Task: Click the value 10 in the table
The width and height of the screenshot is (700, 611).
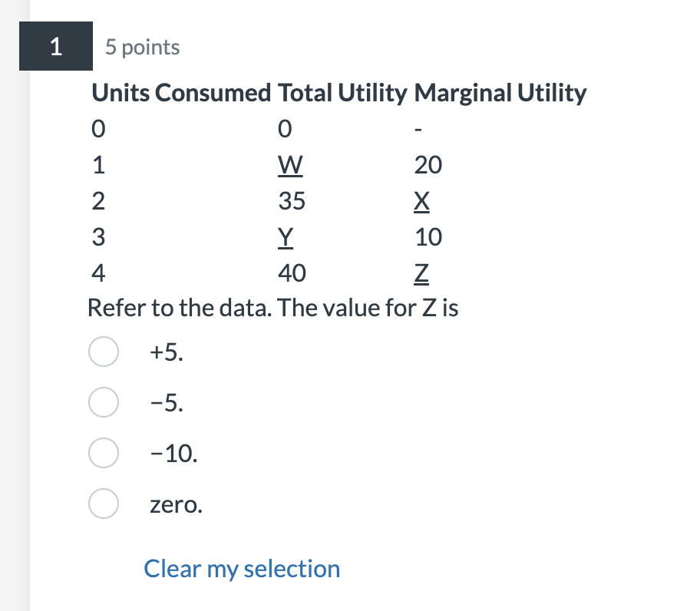Action: pos(427,236)
